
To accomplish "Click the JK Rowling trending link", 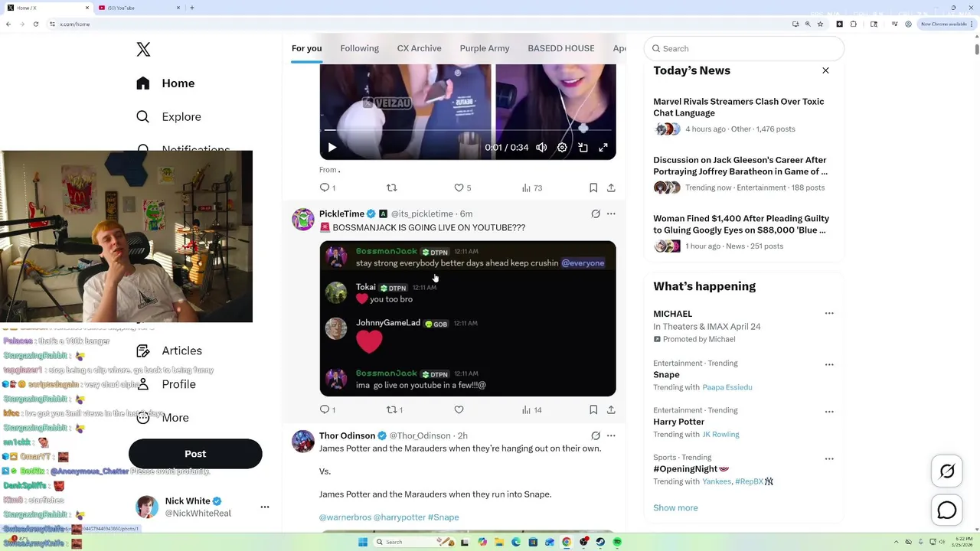I will 721,435.
